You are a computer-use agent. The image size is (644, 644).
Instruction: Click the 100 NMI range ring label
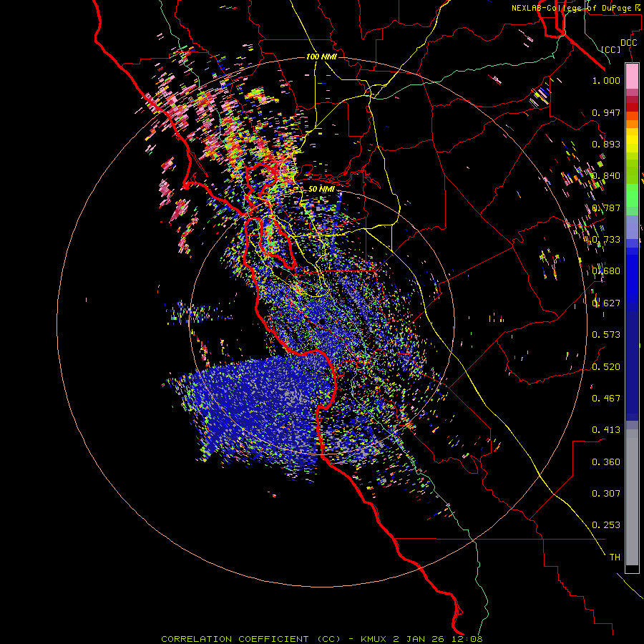321,57
